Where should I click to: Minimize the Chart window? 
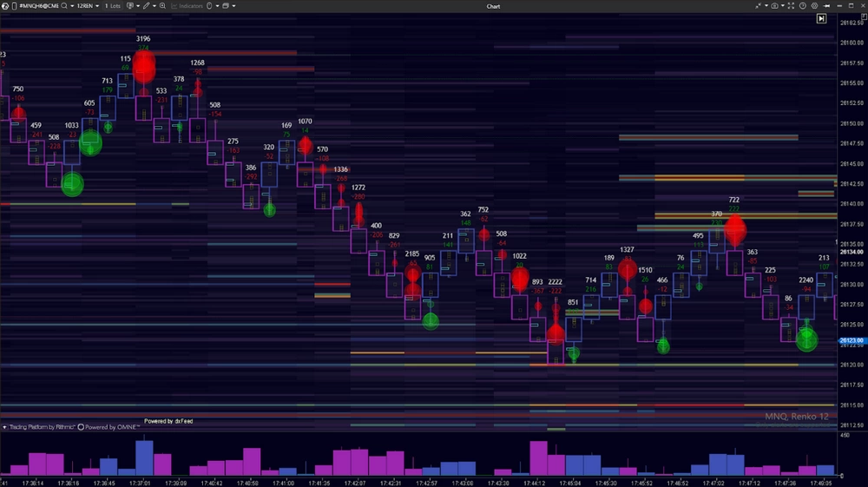coord(839,5)
